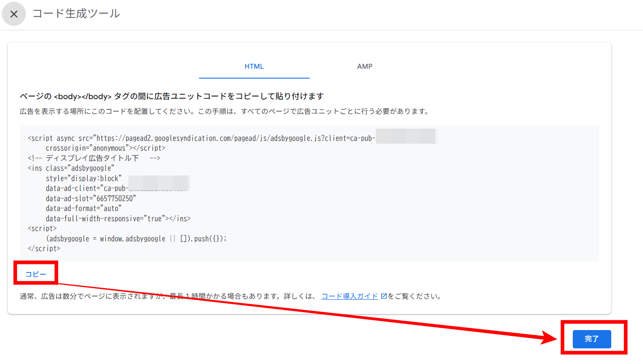This screenshot has width=643, height=364.
Task: Switch to the AMP tab
Action: click(x=364, y=67)
